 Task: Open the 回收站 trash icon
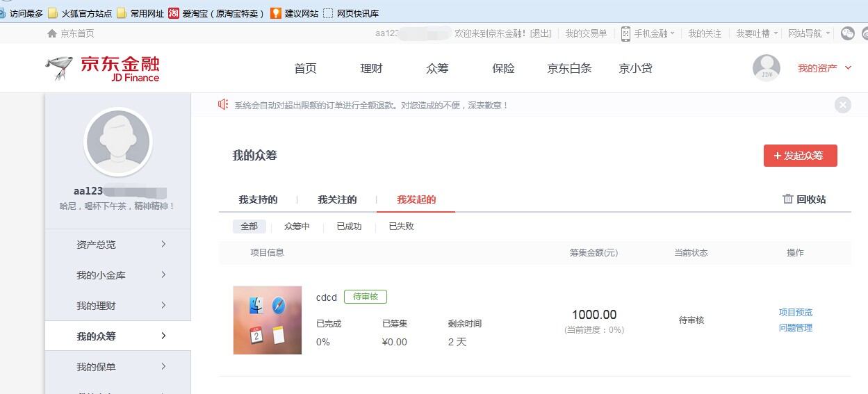[x=788, y=199]
